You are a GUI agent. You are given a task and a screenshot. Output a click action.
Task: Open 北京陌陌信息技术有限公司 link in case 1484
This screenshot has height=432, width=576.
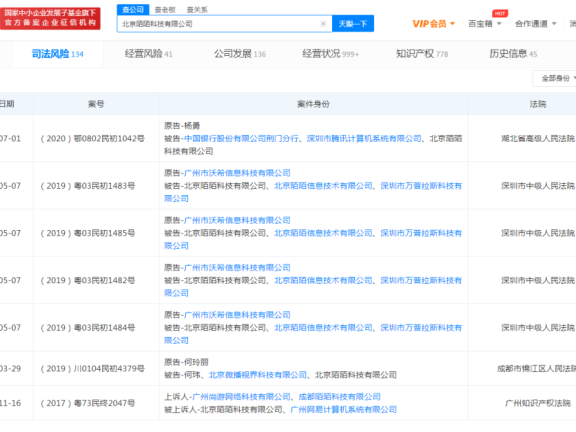323,328
